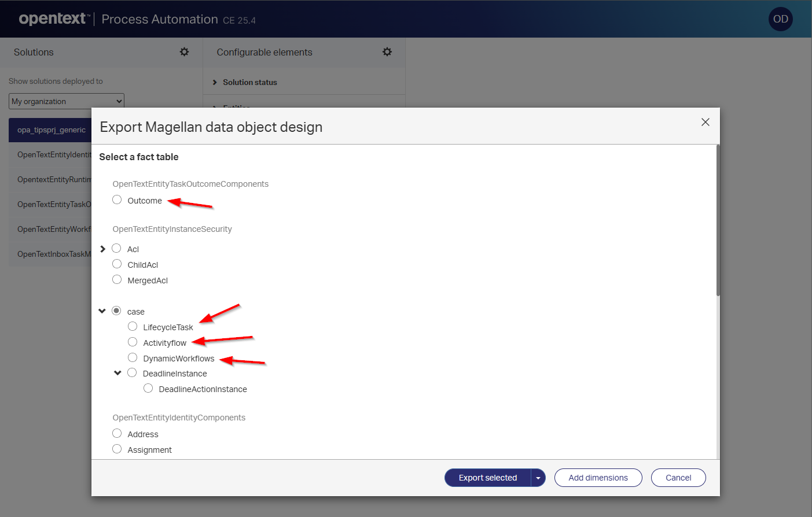Expand the Acl tree node
This screenshot has height=517, width=812.
click(x=102, y=249)
